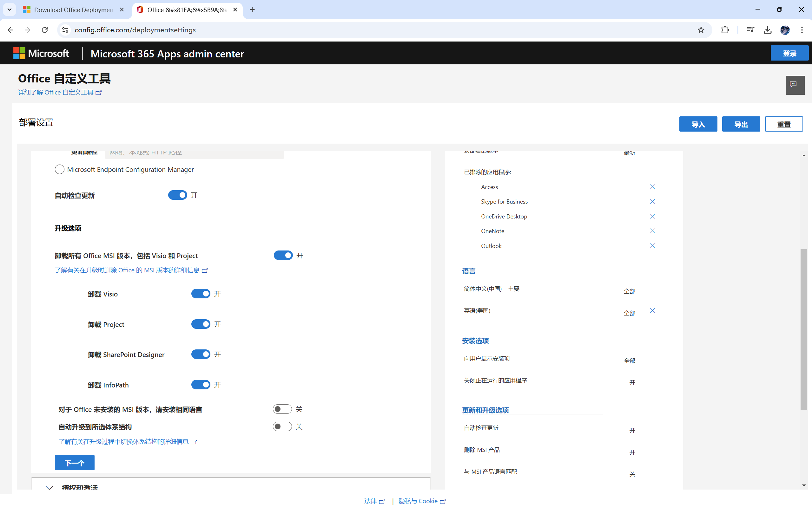This screenshot has width=812, height=507.
Task: Open the tab search dropdown arrow
Action: [10, 10]
